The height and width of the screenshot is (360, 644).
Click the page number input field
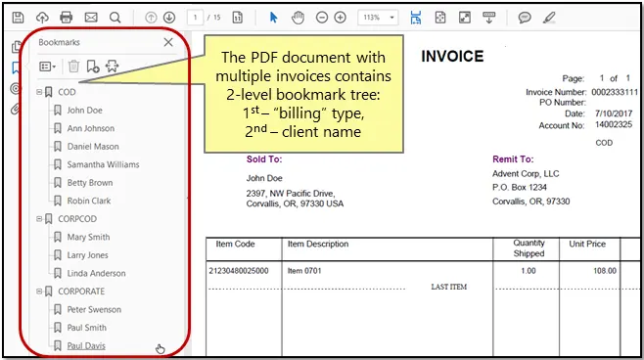click(195, 18)
